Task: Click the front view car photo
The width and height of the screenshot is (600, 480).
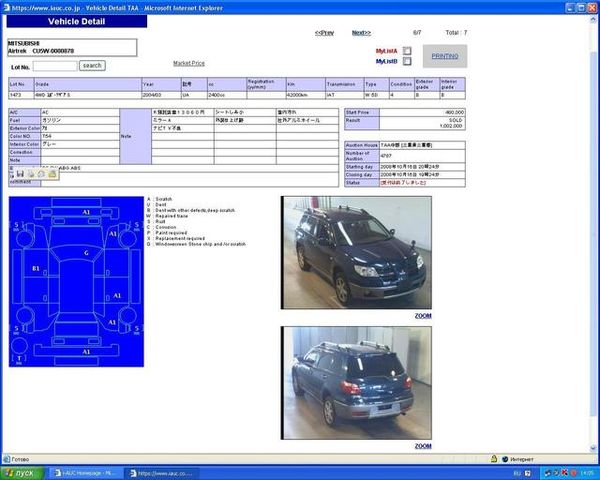Action: [x=356, y=253]
